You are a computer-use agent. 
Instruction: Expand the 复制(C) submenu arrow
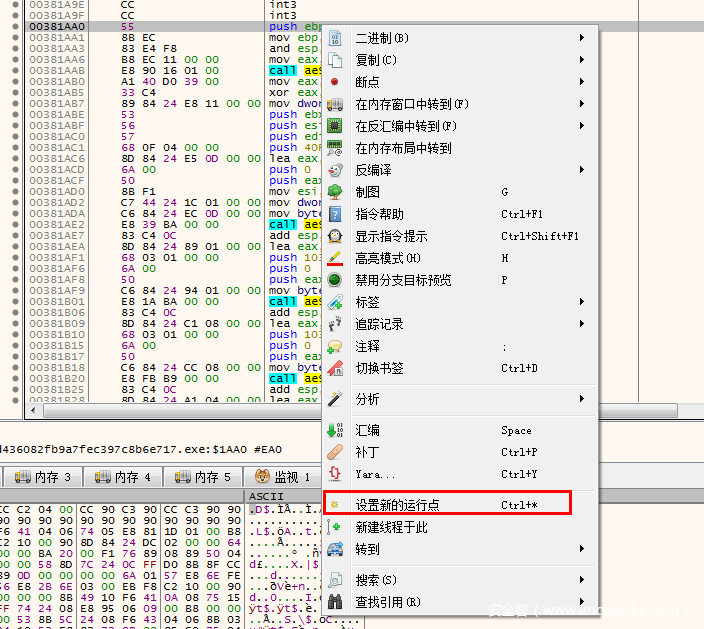pyautogui.click(x=582, y=60)
